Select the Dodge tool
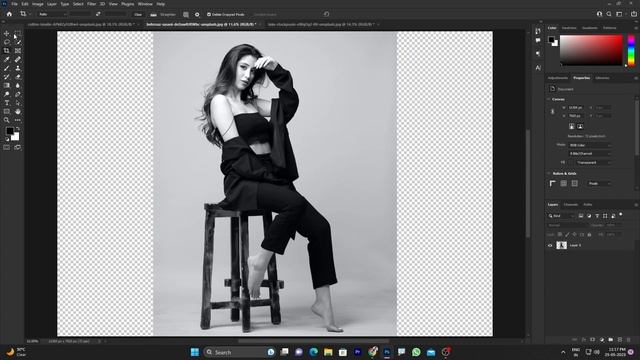Viewport: 640px width, 360px height. point(7,94)
